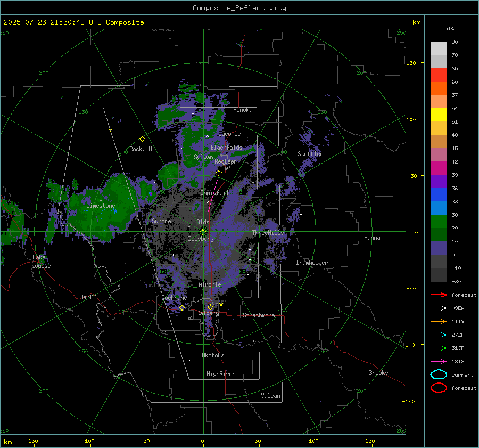
Task: Click the Brooks city label
Action: [x=378, y=373]
